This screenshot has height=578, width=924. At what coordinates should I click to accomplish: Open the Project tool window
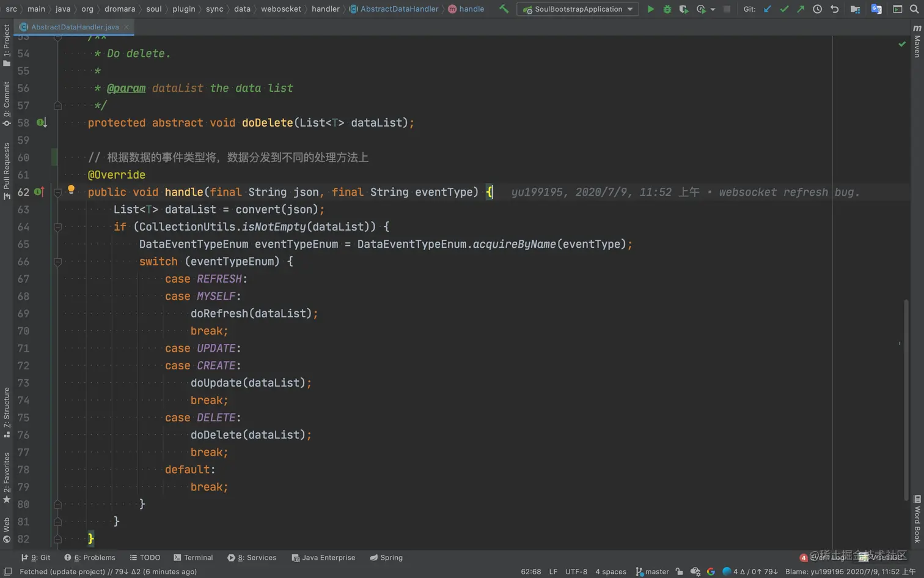click(7, 45)
